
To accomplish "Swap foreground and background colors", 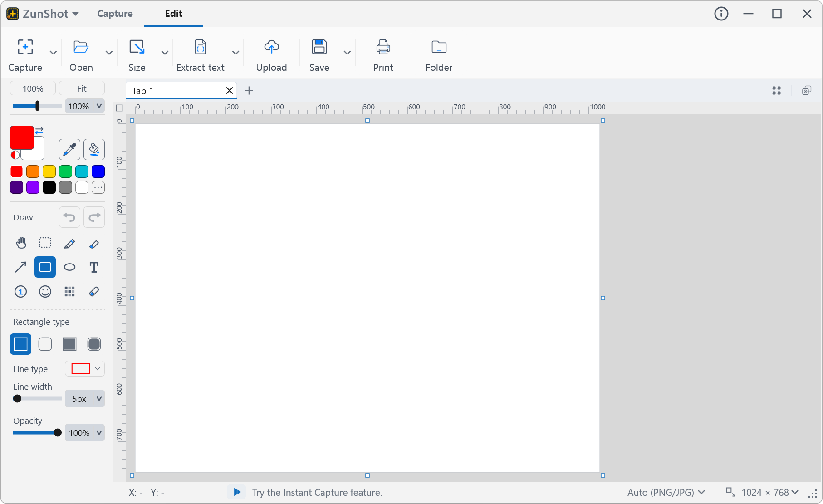I will [39, 131].
